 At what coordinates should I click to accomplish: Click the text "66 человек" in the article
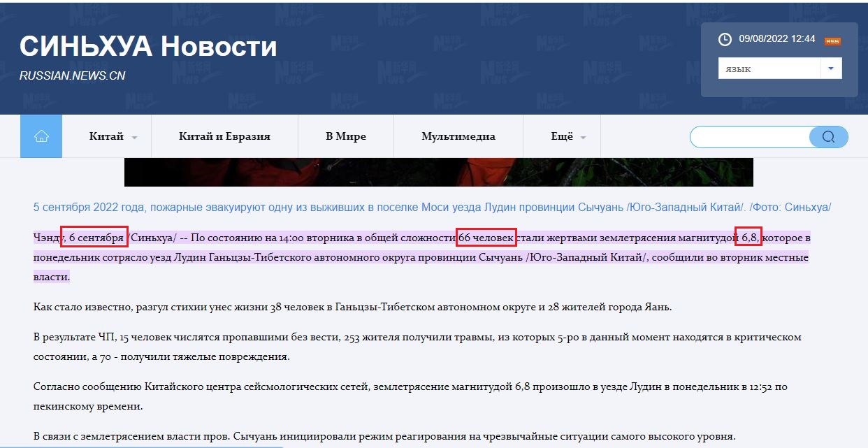click(x=487, y=237)
